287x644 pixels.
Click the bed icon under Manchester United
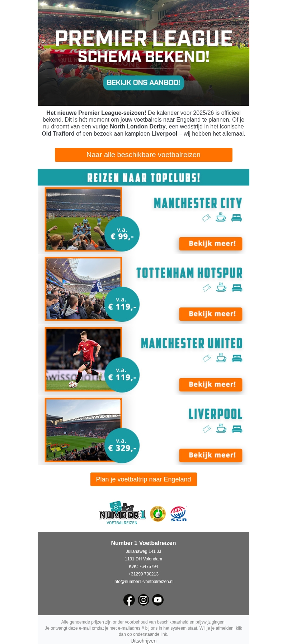point(237,358)
